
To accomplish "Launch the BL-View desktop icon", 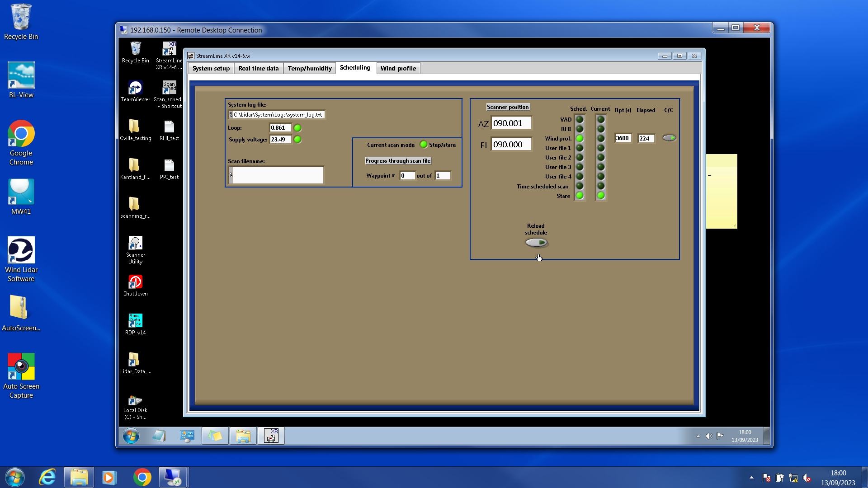I will click(x=21, y=76).
